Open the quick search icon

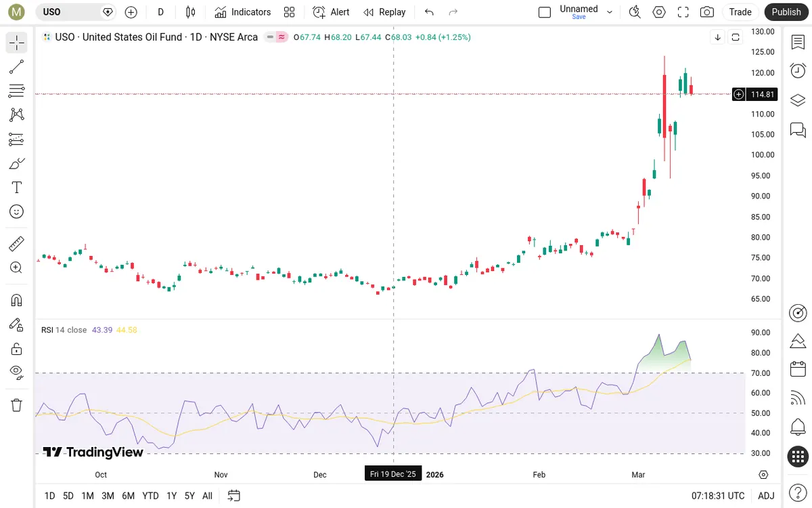point(635,12)
